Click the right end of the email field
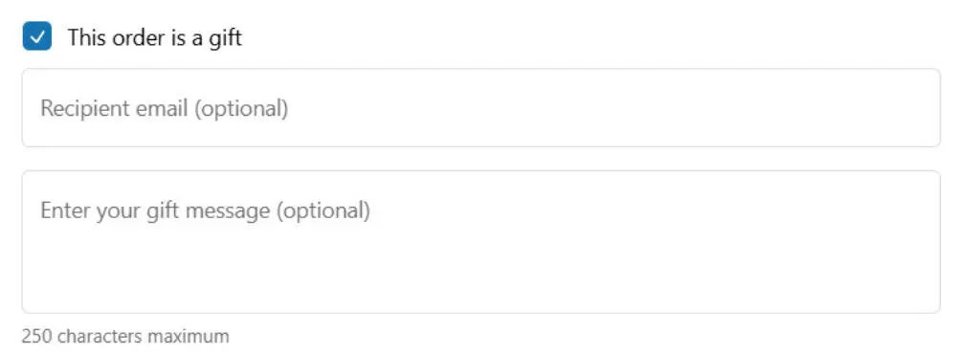The image size is (980, 354). click(x=900, y=108)
